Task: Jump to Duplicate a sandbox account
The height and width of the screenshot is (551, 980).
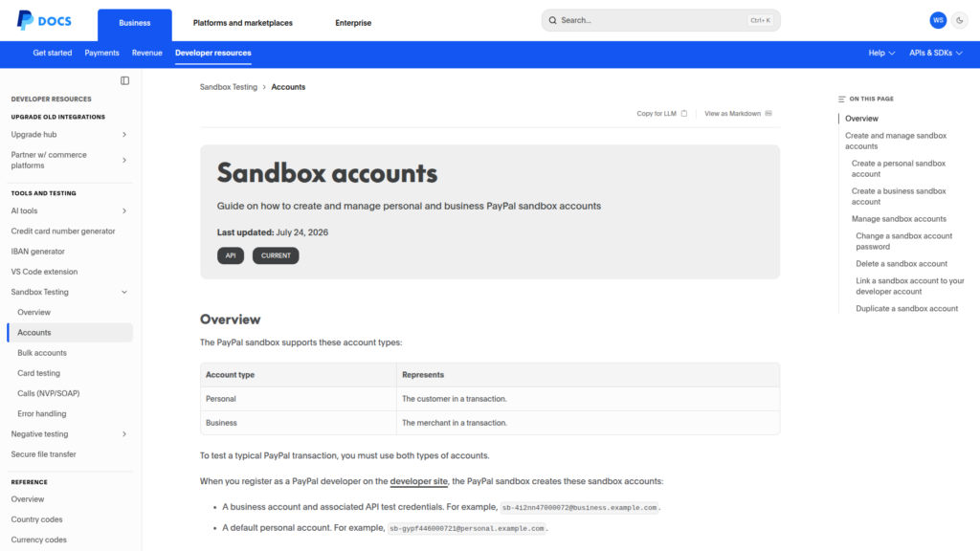Action: [906, 309]
